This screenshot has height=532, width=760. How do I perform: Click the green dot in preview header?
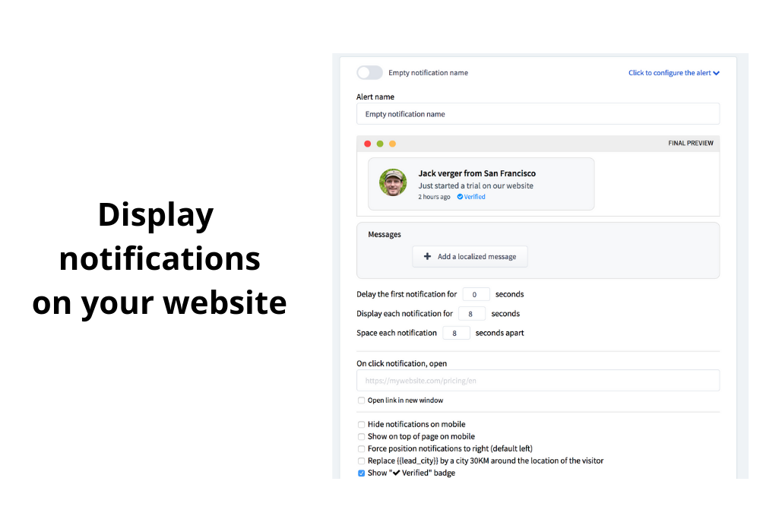point(380,144)
